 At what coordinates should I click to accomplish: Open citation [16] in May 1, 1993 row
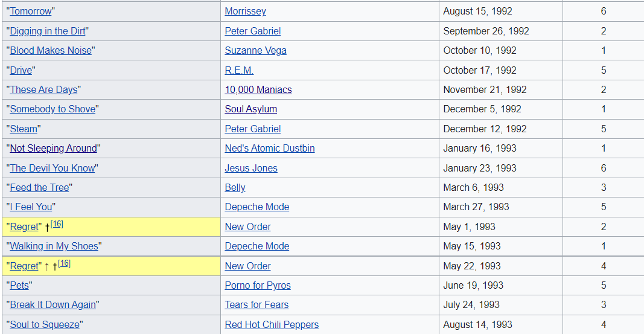(57, 224)
